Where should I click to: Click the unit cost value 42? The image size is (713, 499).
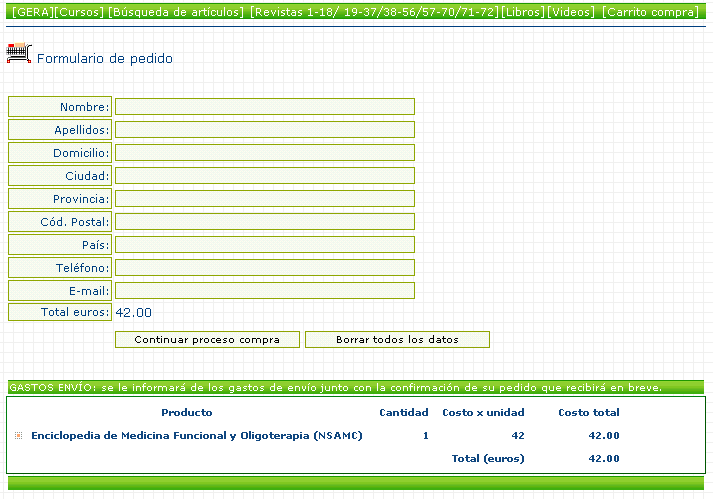pyautogui.click(x=518, y=436)
